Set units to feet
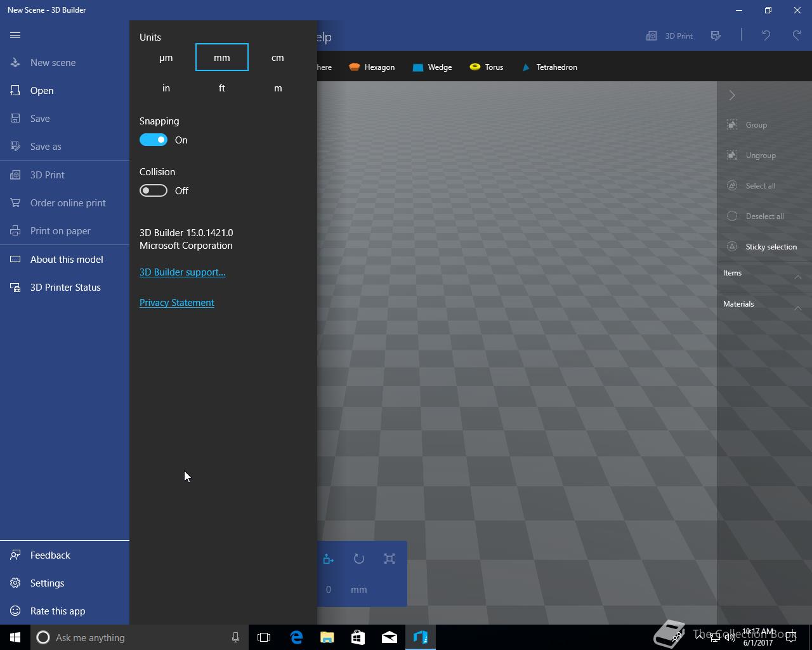 [x=222, y=88]
